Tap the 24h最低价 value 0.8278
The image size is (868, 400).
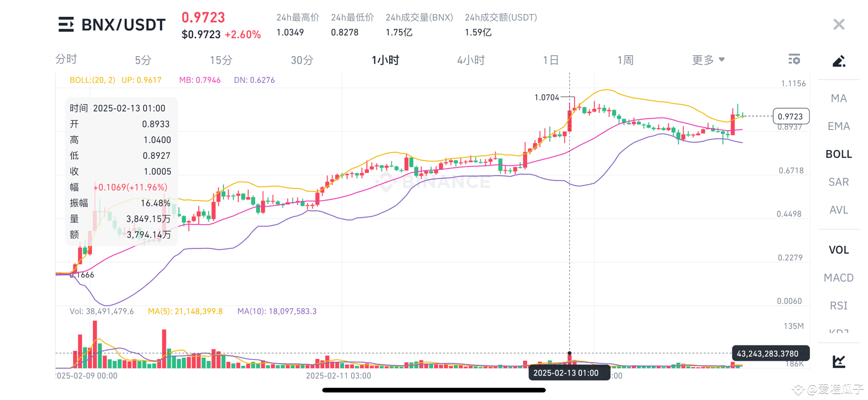coord(345,32)
